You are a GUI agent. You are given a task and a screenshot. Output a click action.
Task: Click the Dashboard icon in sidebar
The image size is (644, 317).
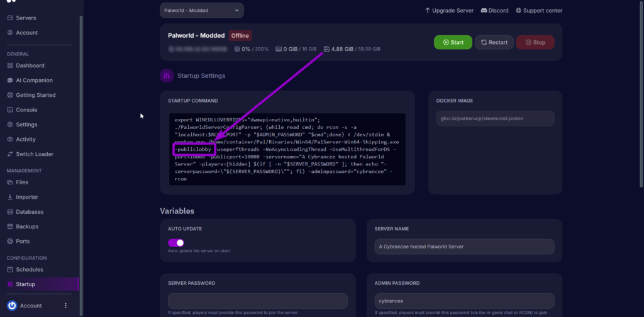pos(10,65)
